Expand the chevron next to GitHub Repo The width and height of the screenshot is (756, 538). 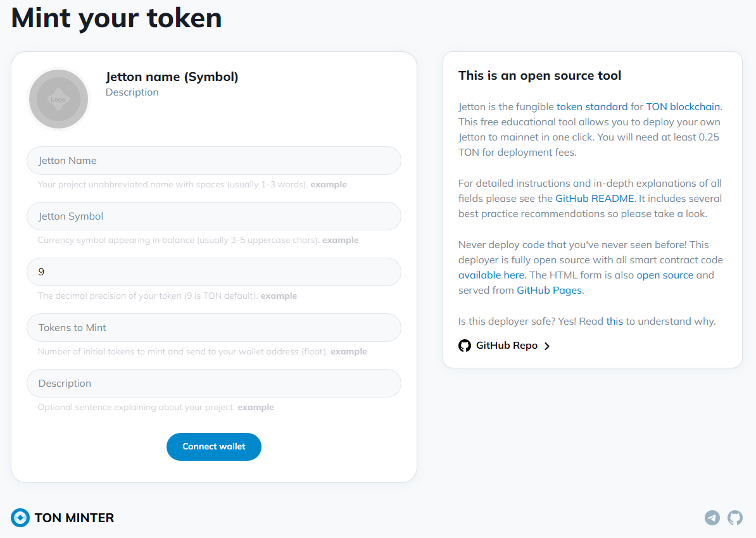(547, 346)
